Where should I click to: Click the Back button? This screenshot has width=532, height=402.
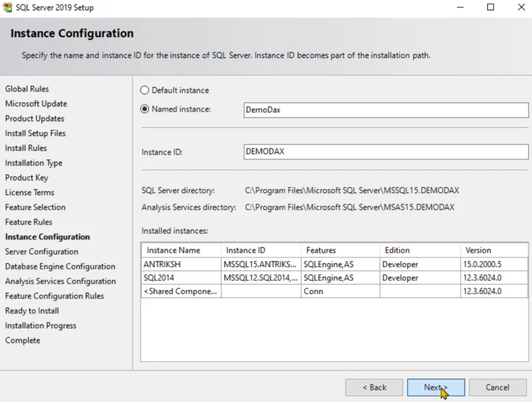pos(374,387)
